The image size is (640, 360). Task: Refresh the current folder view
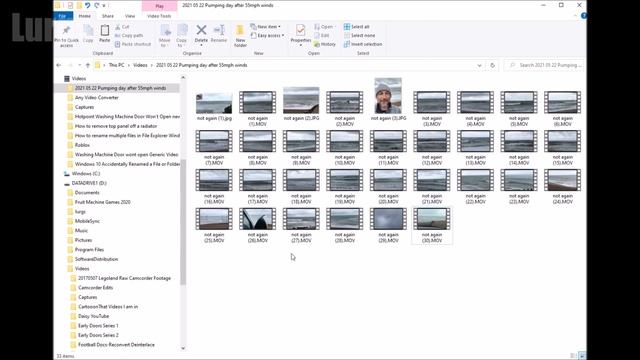tap(492, 65)
